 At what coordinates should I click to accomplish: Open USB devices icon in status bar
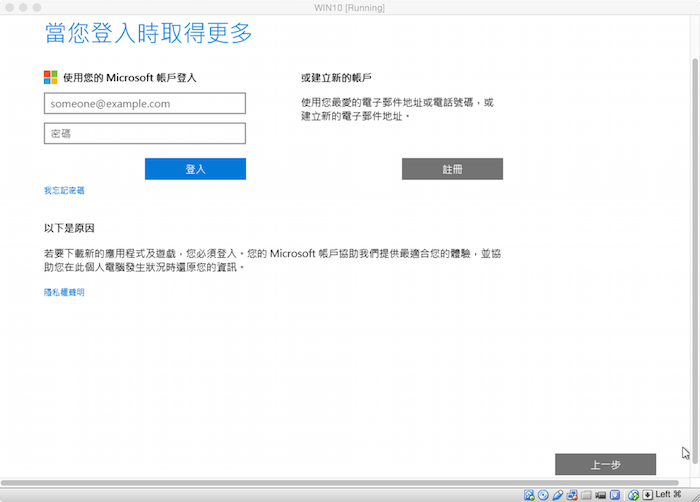pyautogui.click(x=558, y=495)
